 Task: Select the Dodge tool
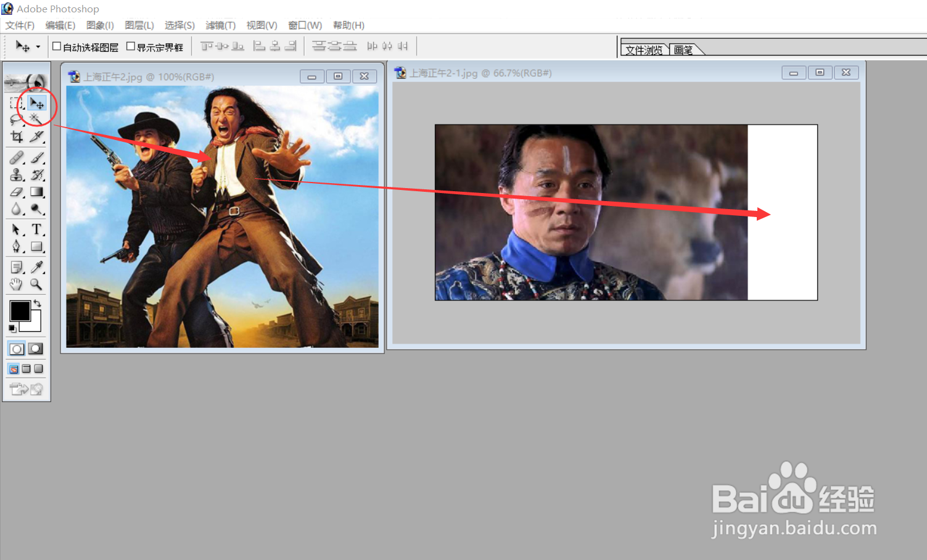[36, 210]
